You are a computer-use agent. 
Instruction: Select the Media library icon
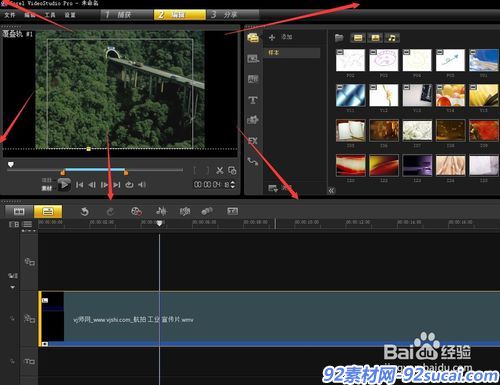(253, 38)
